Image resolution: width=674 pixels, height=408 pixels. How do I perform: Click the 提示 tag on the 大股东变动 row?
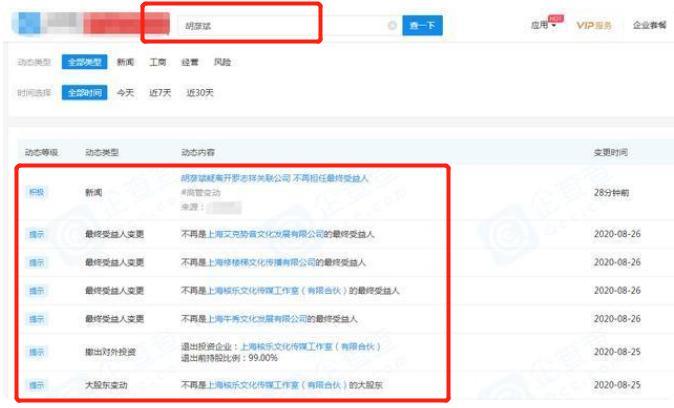tap(36, 384)
